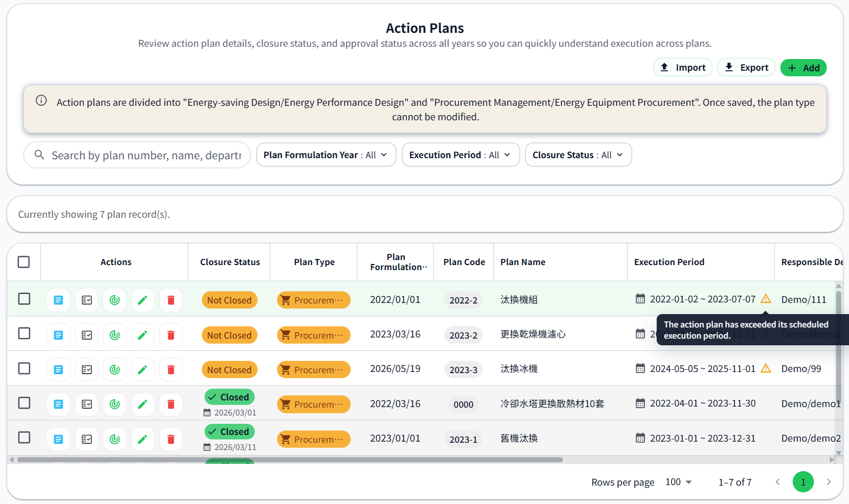849x504 pixels.
Task: Open details document for plan 0000
Action: (x=59, y=404)
